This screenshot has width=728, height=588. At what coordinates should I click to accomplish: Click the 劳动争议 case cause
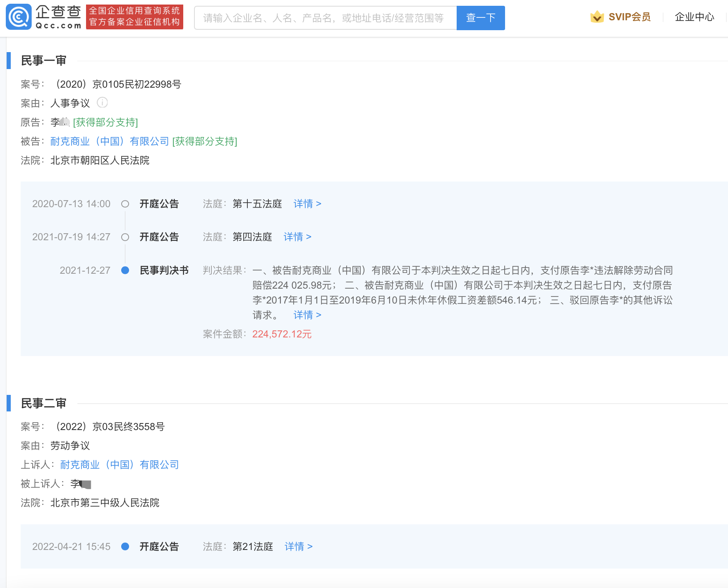coord(70,446)
